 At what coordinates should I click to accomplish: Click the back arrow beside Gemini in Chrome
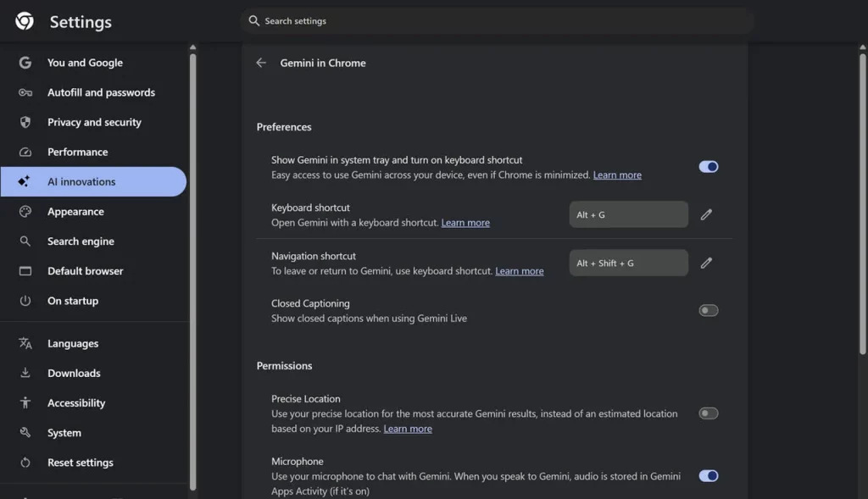tap(261, 63)
